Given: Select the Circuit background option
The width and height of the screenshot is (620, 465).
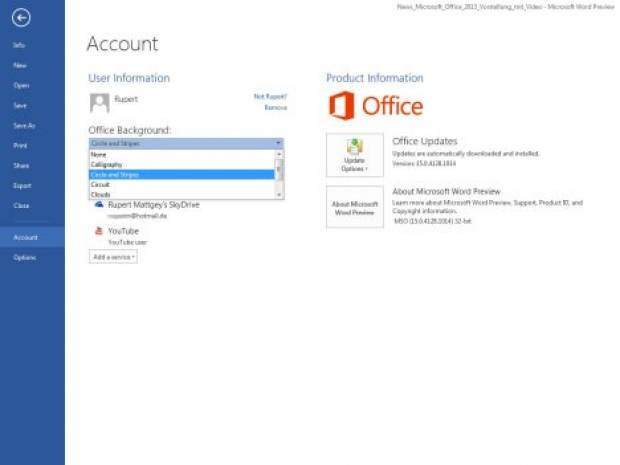Looking at the screenshot, I should 181,185.
